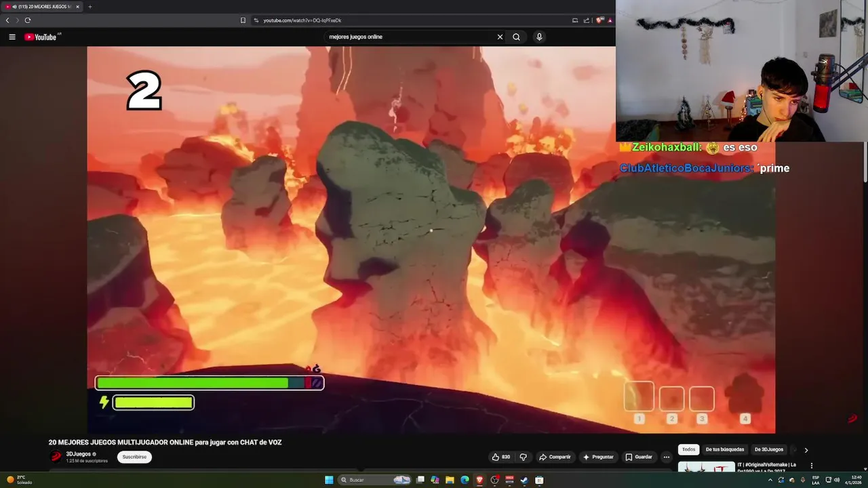This screenshot has width=868, height=488.
Task: Save the video with Guardar
Action: tap(639, 457)
